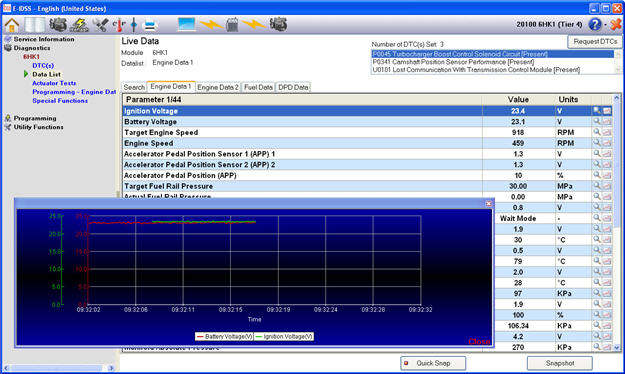Select the P0341 Camshaft Position Sensor DTC
This screenshot has height=374, width=625.
(453, 62)
